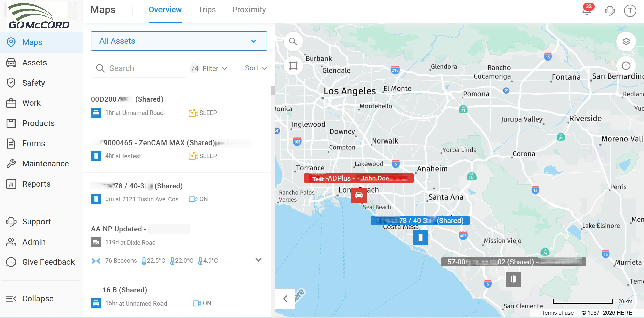644x318 pixels.
Task: Click the map alert info icon
Action: coord(626,66)
